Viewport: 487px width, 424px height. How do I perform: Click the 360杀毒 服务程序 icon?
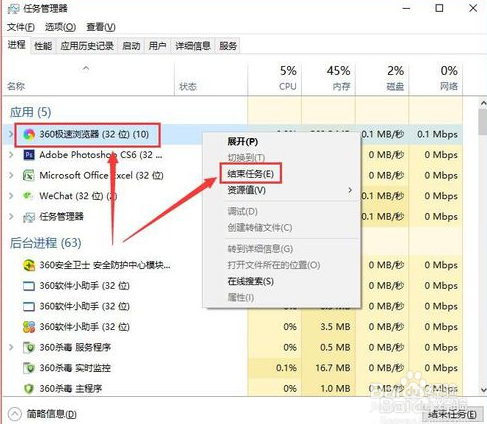click(29, 348)
